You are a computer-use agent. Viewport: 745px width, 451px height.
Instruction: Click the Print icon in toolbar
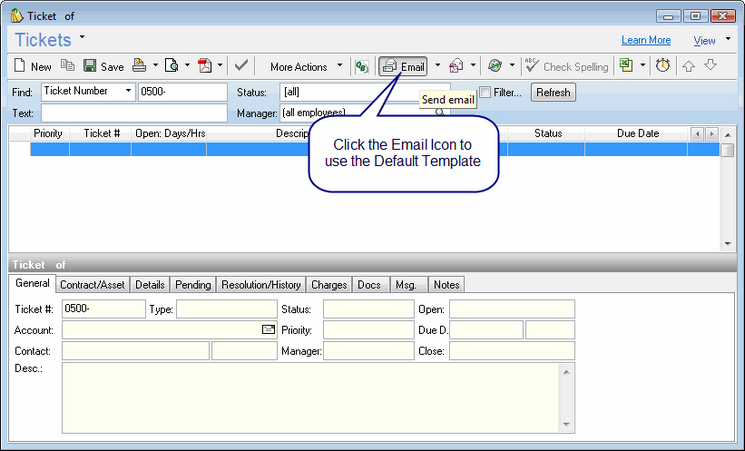click(x=140, y=67)
